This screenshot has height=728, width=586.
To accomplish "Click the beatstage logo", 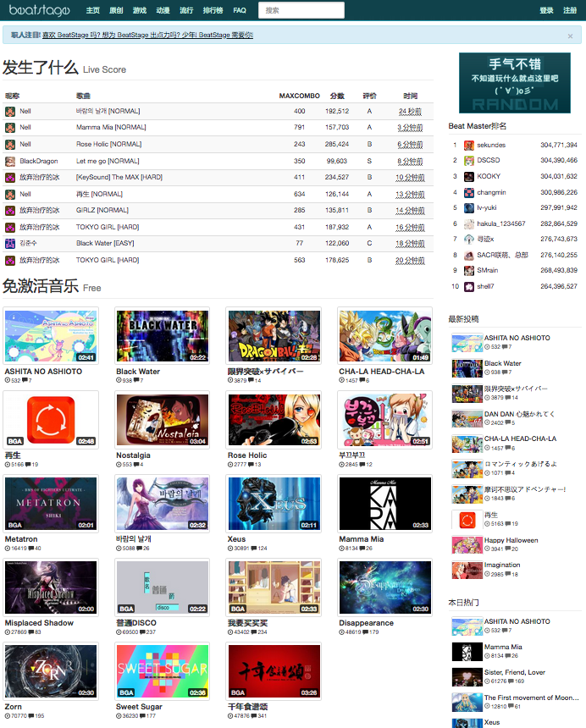I will pyautogui.click(x=40, y=10).
